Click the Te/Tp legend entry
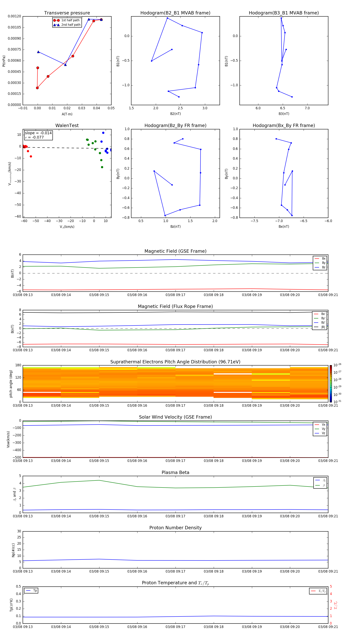Image resolution: width=351 pixels, height=644 pixels. pyautogui.click(x=318, y=591)
